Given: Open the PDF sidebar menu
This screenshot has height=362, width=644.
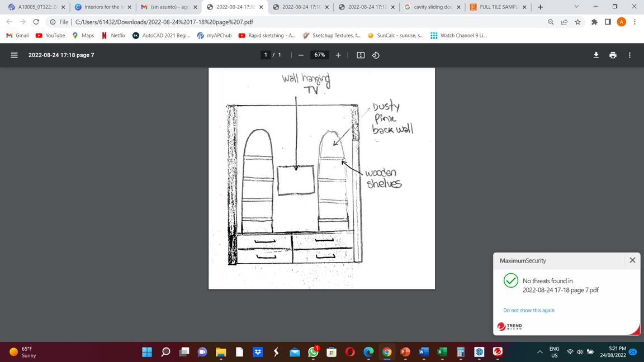Looking at the screenshot, I should tap(15, 55).
